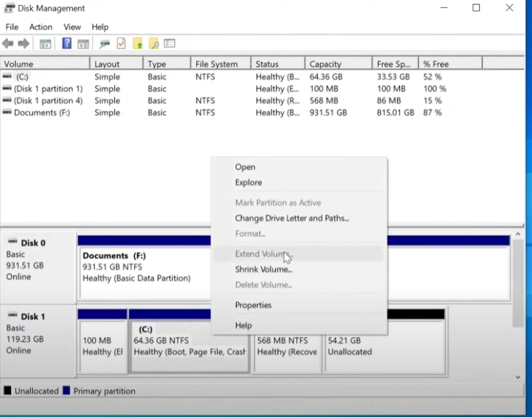Click Properties in the context menu
Image resolution: width=532 pixels, height=417 pixels.
point(253,305)
